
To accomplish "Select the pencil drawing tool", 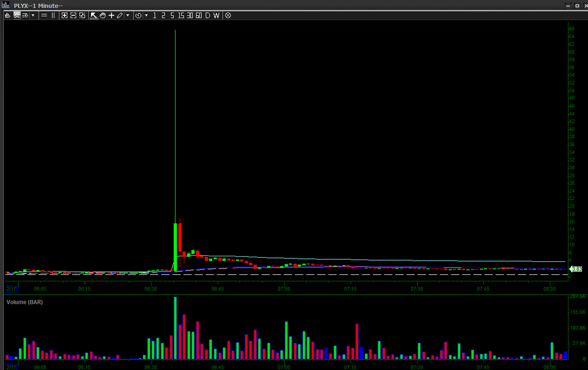I will pyautogui.click(x=120, y=15).
